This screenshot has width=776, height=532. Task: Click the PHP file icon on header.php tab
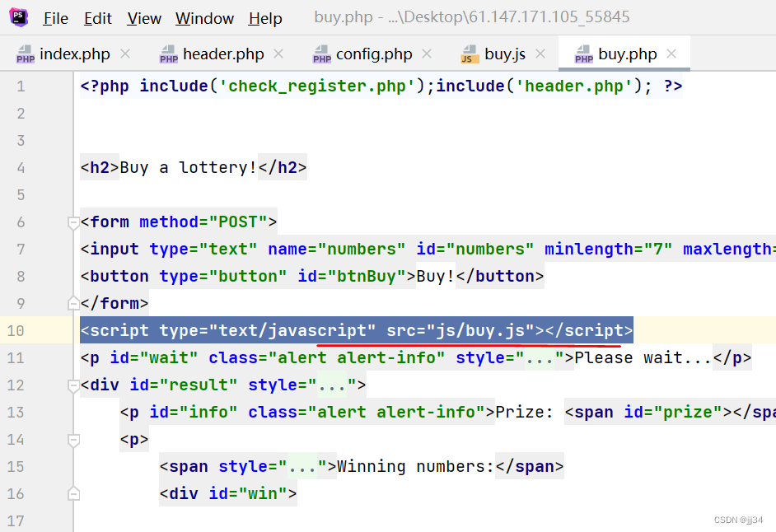169,54
